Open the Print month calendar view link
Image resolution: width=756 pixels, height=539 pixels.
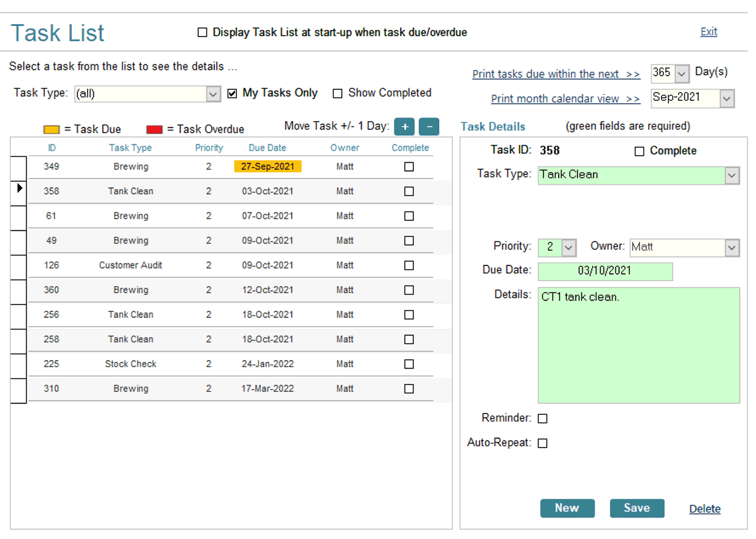(565, 98)
